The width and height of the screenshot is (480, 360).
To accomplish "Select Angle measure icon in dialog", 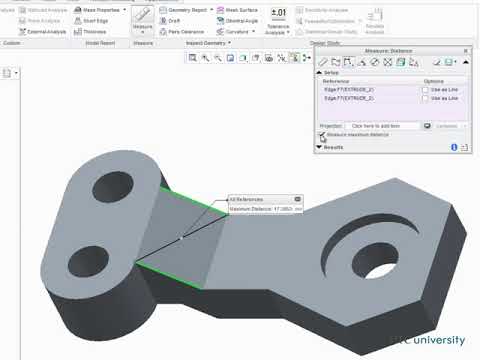I will point(362,62).
